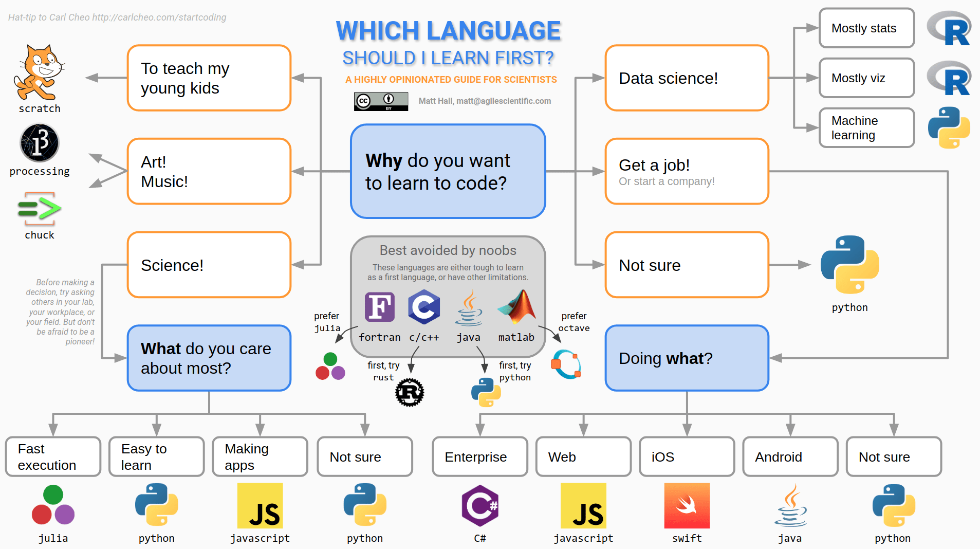Click the Swift icon under iOS
980x549 pixels.
pyautogui.click(x=687, y=506)
